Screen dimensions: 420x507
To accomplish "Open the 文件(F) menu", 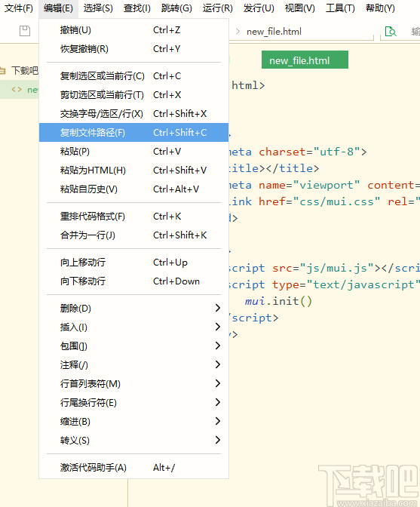I will click(x=19, y=8).
